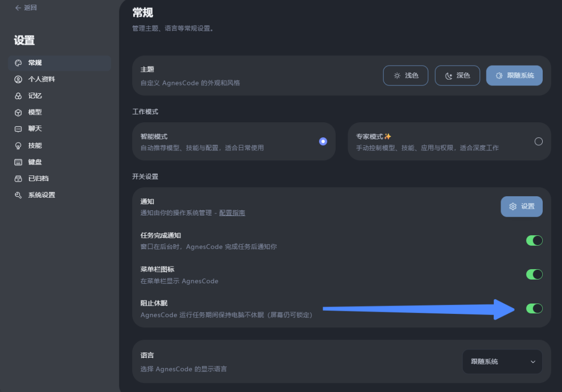This screenshot has height=392, width=562.
Task: Choose the 浅色 theme text
Action: [x=412, y=75]
